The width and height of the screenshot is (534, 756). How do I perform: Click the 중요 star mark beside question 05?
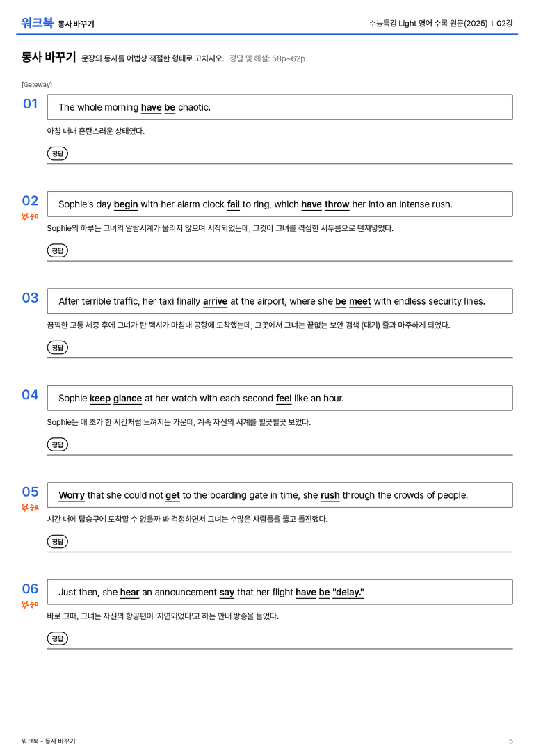click(30, 507)
